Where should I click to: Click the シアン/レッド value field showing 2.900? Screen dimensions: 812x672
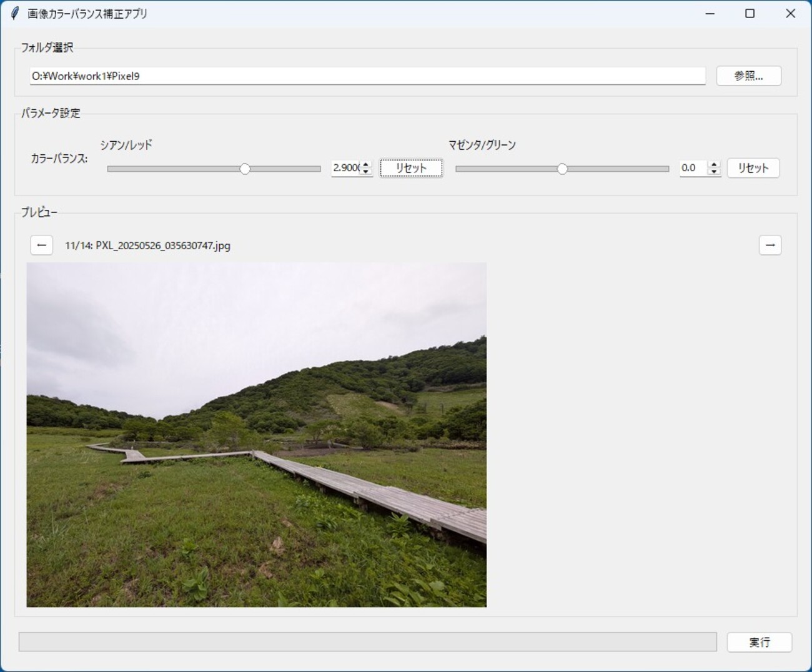346,167
